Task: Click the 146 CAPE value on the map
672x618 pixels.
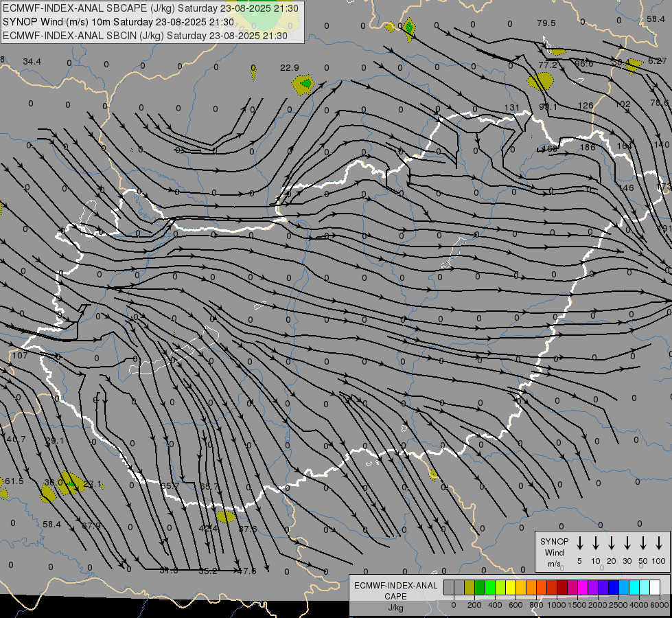Action: 627,188
